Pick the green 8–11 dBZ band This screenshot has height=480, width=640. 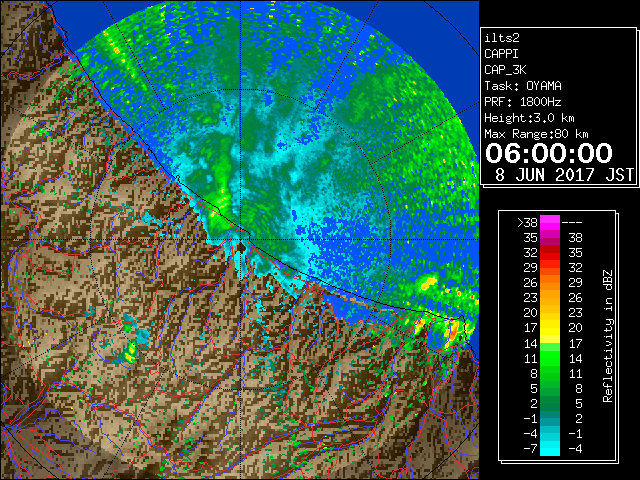pyautogui.click(x=550, y=373)
